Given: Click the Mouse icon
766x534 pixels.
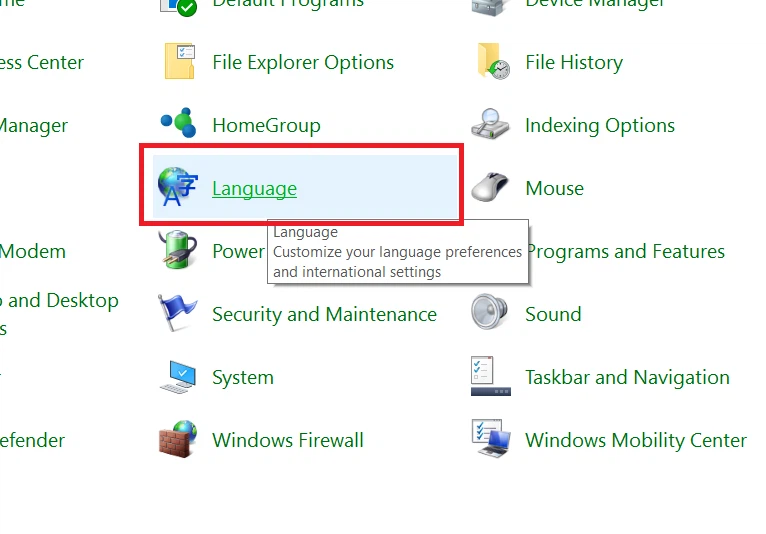Looking at the screenshot, I should pyautogui.click(x=493, y=188).
